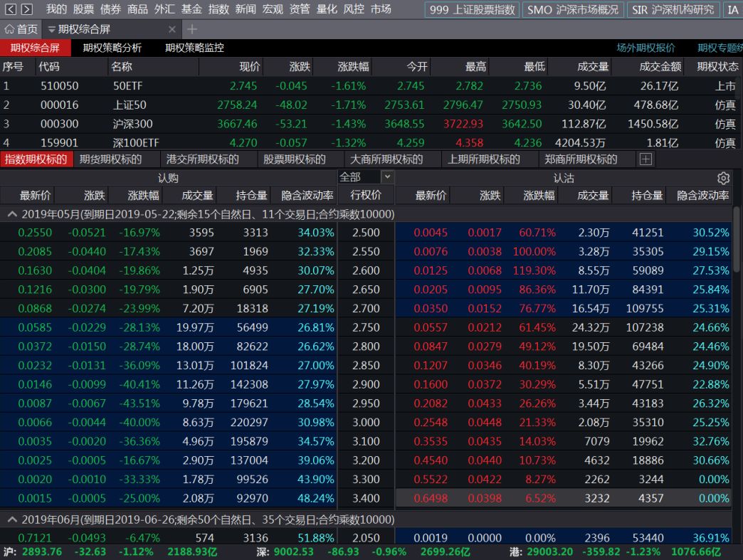Open the 期权综合屏 tab dropdown triangle
The height and width of the screenshot is (560, 743).
pos(51,29)
